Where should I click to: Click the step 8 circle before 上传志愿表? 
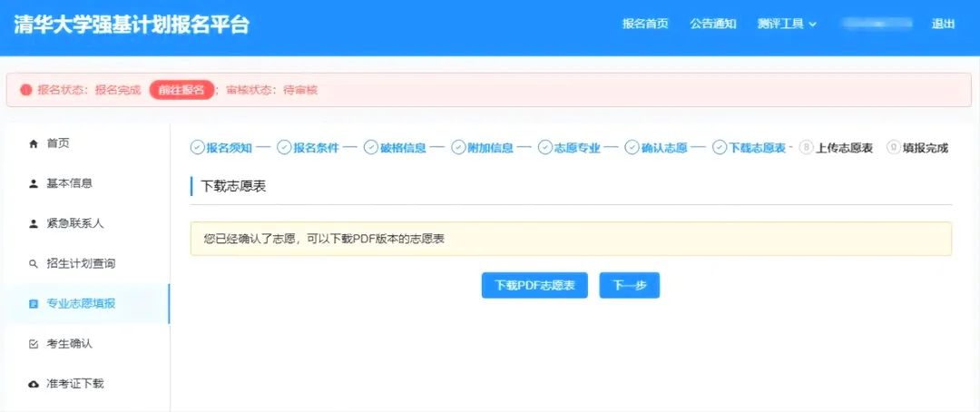point(807,148)
